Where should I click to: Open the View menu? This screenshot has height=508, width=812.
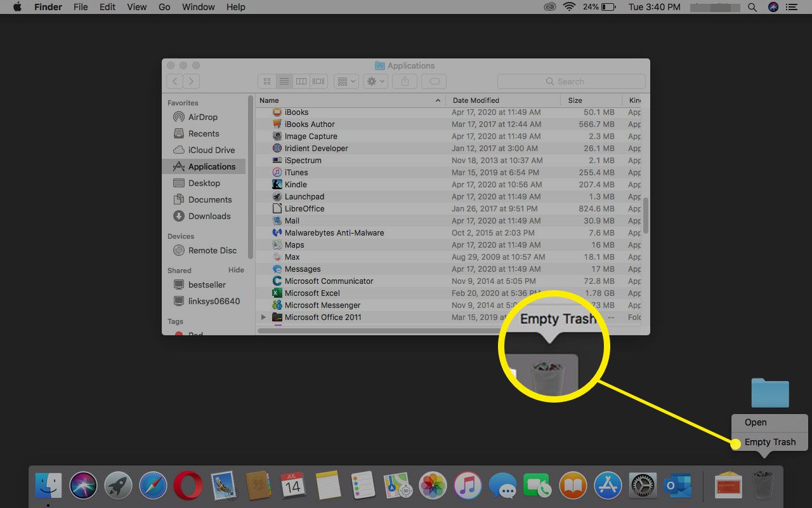137,7
